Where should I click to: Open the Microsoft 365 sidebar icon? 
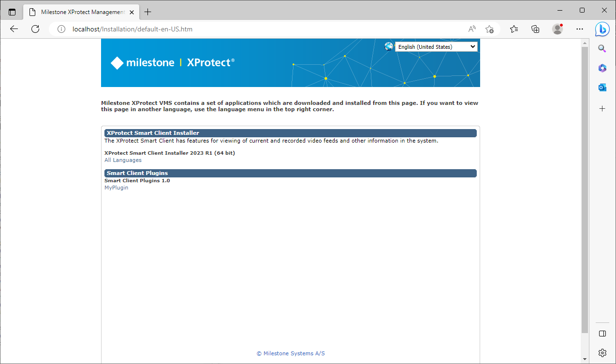[x=602, y=68]
